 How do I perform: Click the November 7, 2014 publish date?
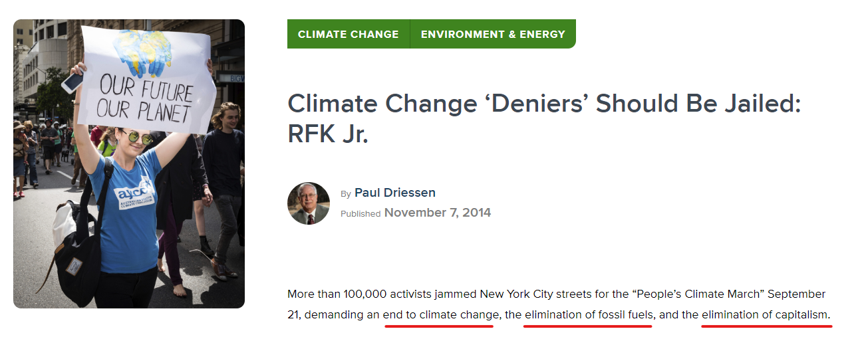pyautogui.click(x=437, y=213)
